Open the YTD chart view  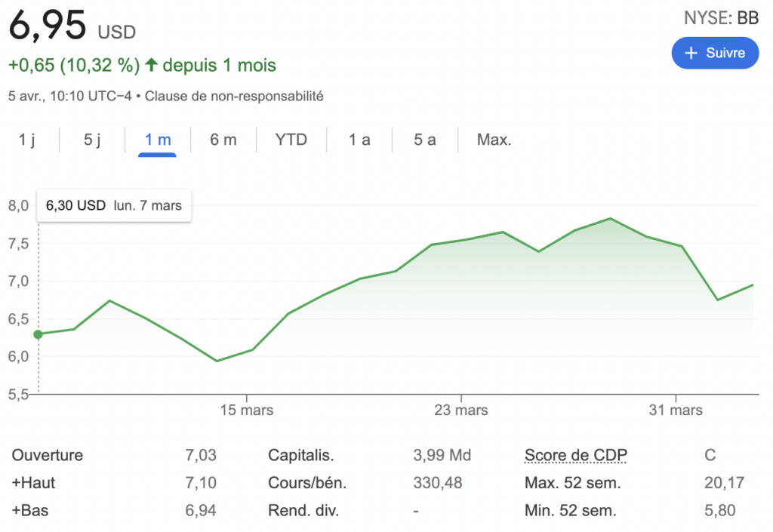[x=291, y=140]
